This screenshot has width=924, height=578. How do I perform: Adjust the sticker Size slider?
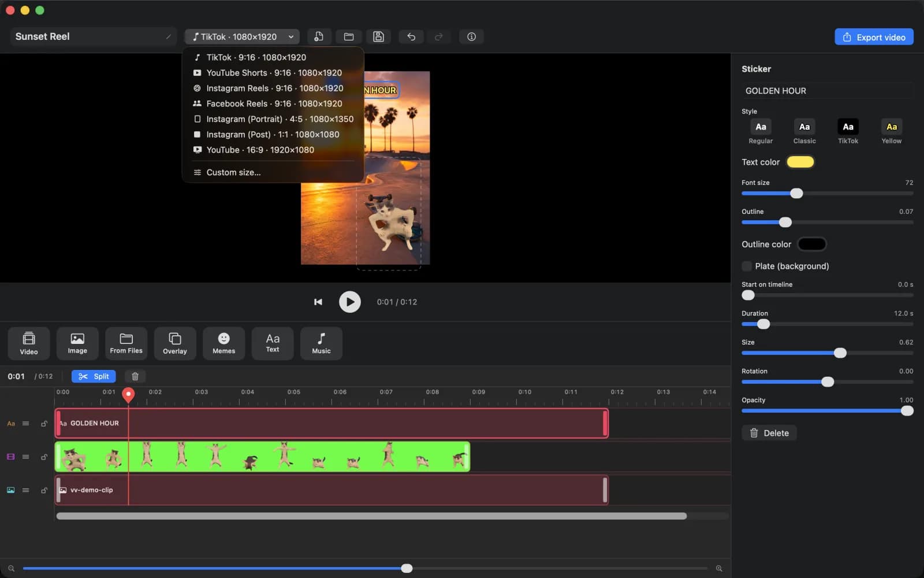[840, 353]
